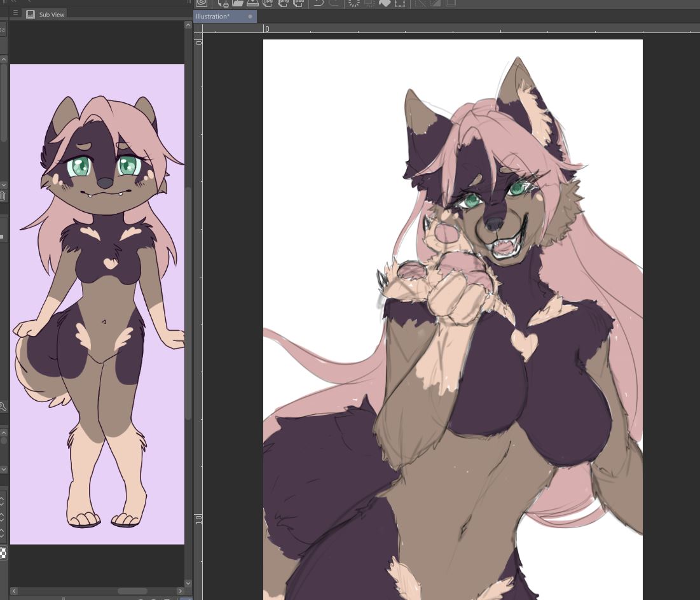700x600 pixels.
Task: Undo the last stroke
Action: pyautogui.click(x=319, y=3)
